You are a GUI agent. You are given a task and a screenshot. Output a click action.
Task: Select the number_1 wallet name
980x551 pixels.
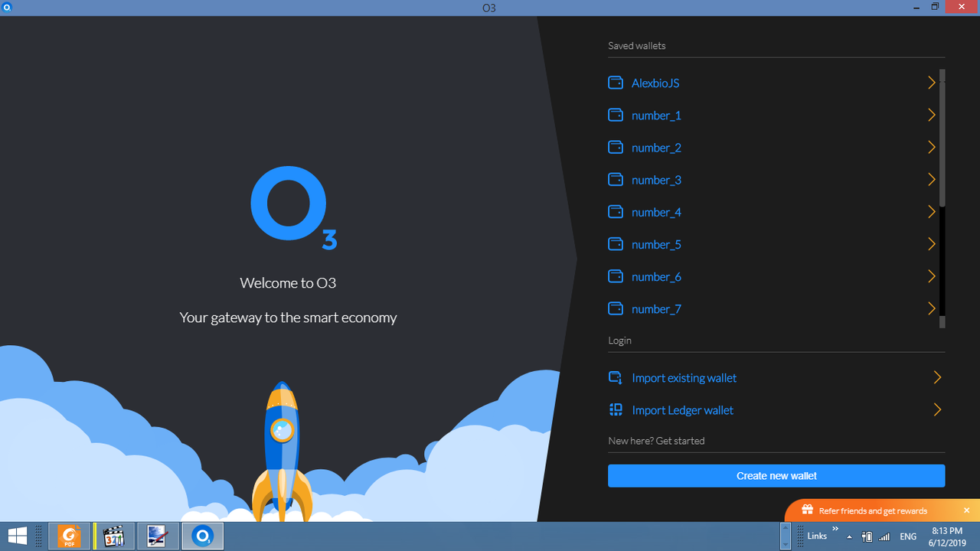656,116
